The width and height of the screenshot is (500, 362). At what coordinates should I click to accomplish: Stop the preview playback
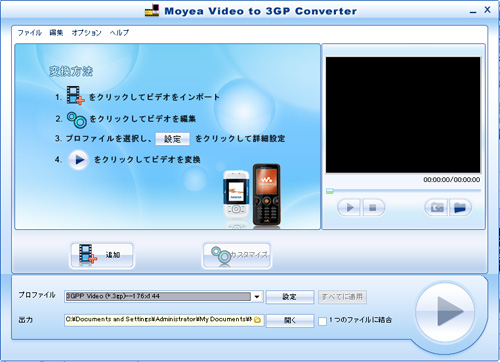(373, 208)
